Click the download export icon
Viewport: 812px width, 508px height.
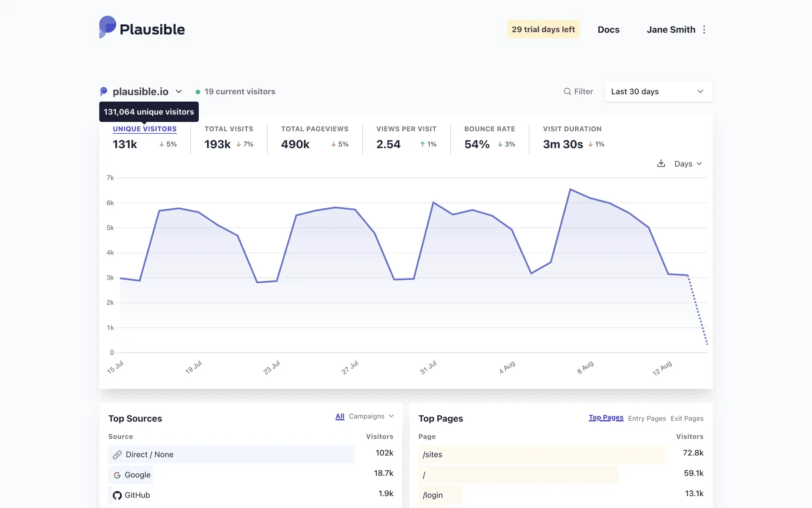click(661, 163)
